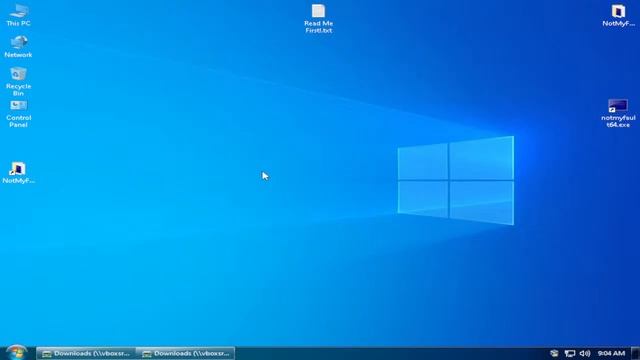Open the volume speaker tray icon
The height and width of the screenshot is (360, 640).
(584, 353)
